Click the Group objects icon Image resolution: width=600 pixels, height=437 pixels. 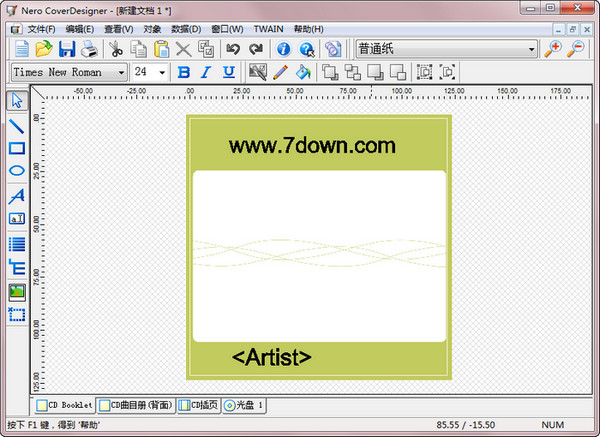(424, 72)
